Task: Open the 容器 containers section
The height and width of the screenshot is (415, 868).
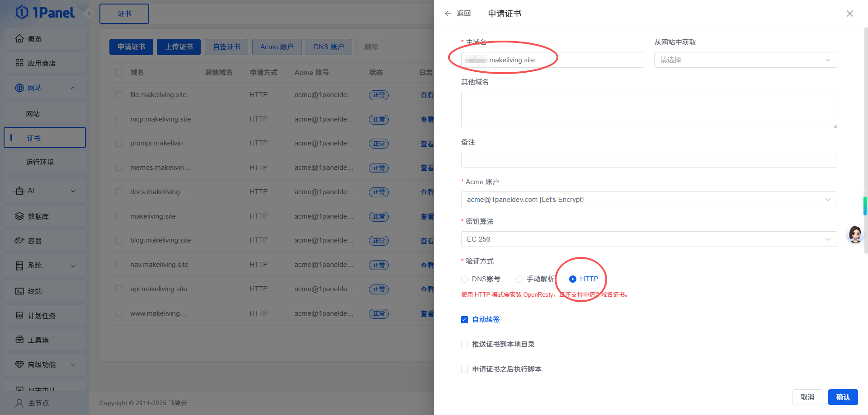Action: click(x=34, y=241)
